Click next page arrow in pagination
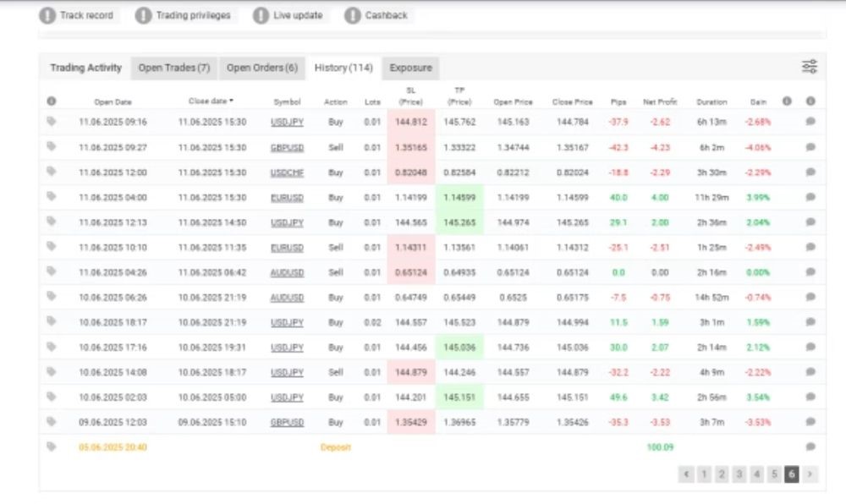Screen dimensions: 846x504 (x=810, y=474)
